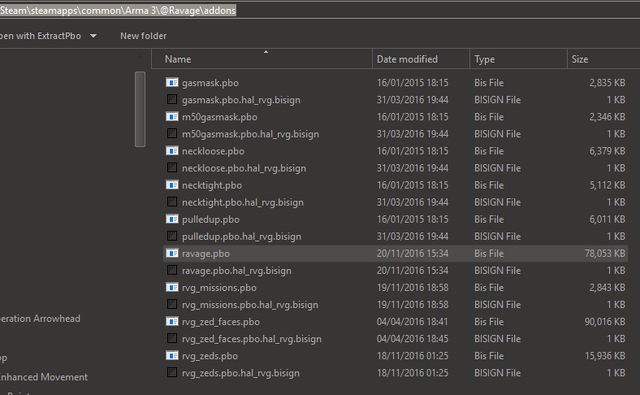
Task: Select file name rvg_zed_faces.pbo.hal_rvg.bisign
Action: pyautogui.click(x=252, y=339)
